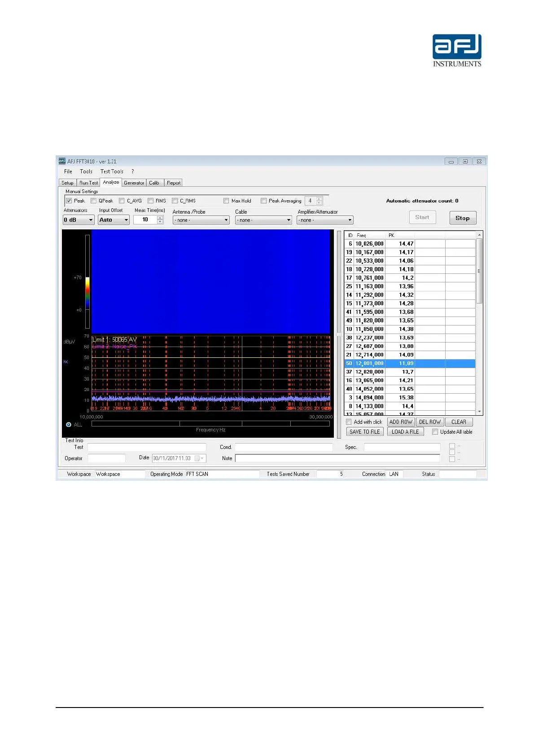Enable the Add with click checkbox

pos(349,422)
